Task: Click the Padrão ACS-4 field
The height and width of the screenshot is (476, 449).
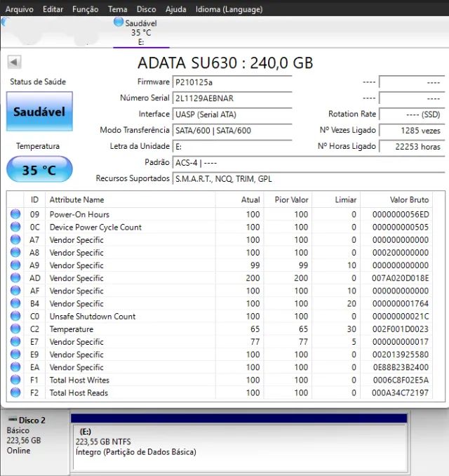Action: tap(309, 163)
